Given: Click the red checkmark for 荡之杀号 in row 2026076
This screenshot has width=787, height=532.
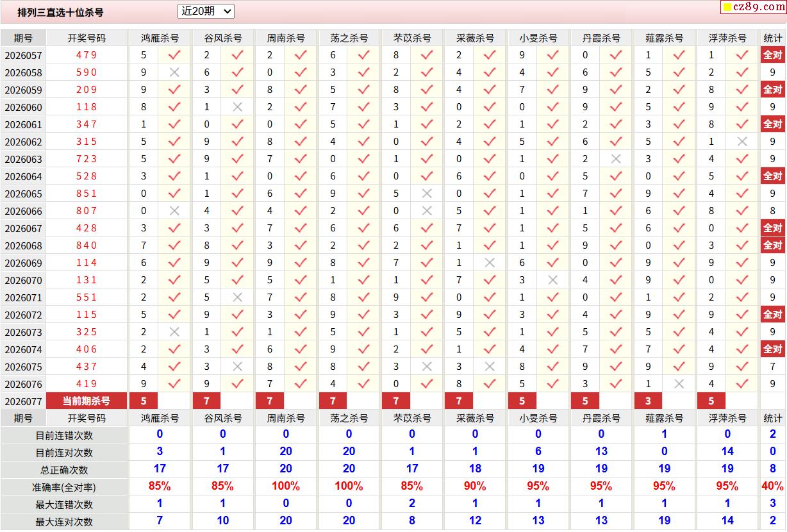Looking at the screenshot, I should [363, 384].
